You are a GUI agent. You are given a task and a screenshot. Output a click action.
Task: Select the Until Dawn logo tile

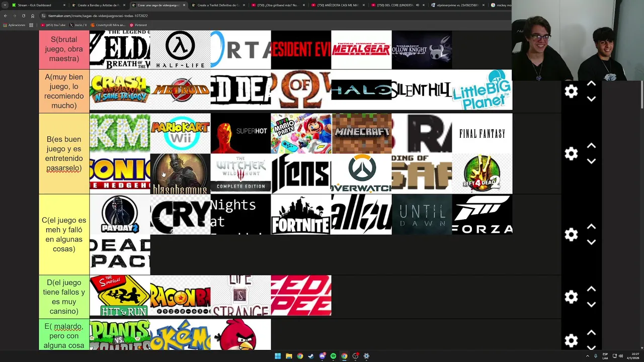point(422,215)
